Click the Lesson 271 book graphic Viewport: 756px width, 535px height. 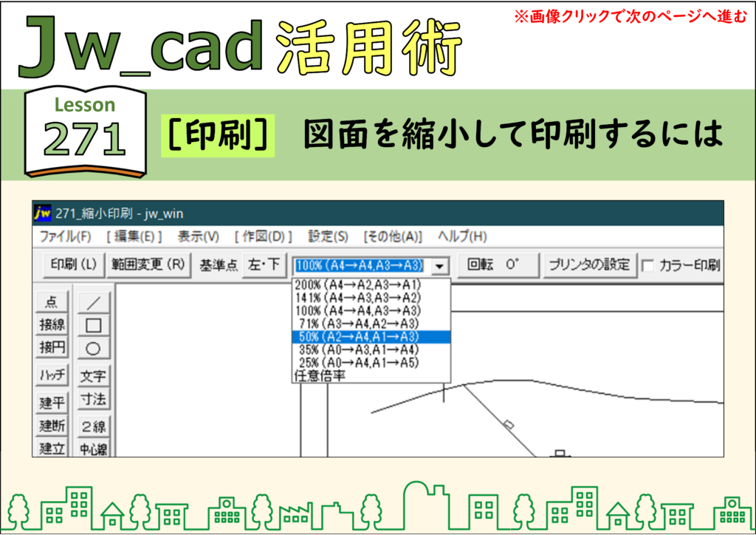click(86, 132)
